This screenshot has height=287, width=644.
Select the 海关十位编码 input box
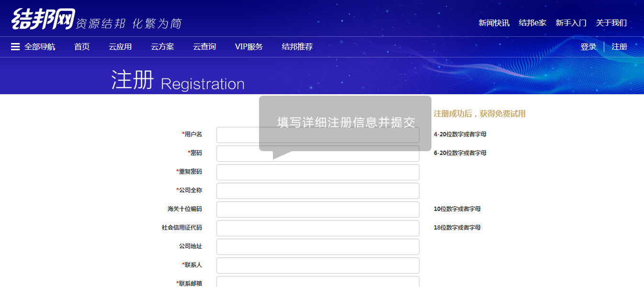(x=317, y=210)
